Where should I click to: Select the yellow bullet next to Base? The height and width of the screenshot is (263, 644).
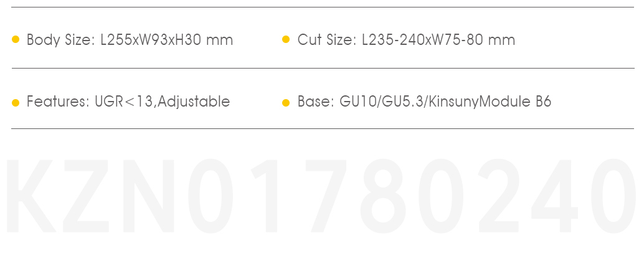coord(286,103)
